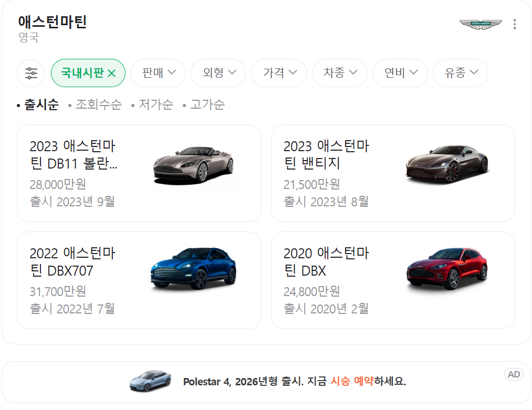The width and height of the screenshot is (532, 410).
Task: Click the Aston Martin wings logo
Action: pos(481,25)
